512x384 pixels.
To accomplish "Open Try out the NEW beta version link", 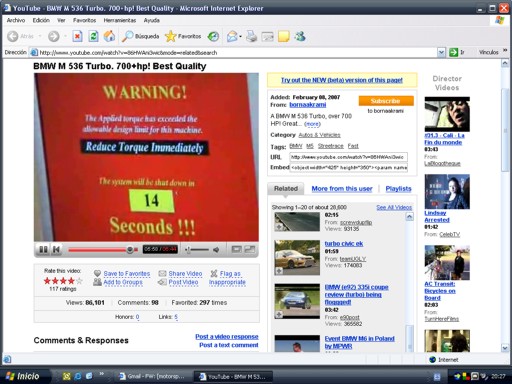I will click(x=342, y=80).
